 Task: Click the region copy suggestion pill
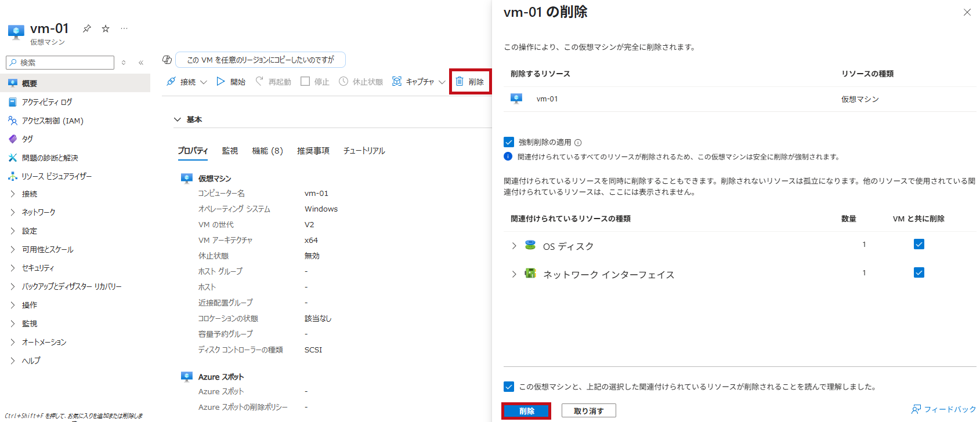pos(261,60)
